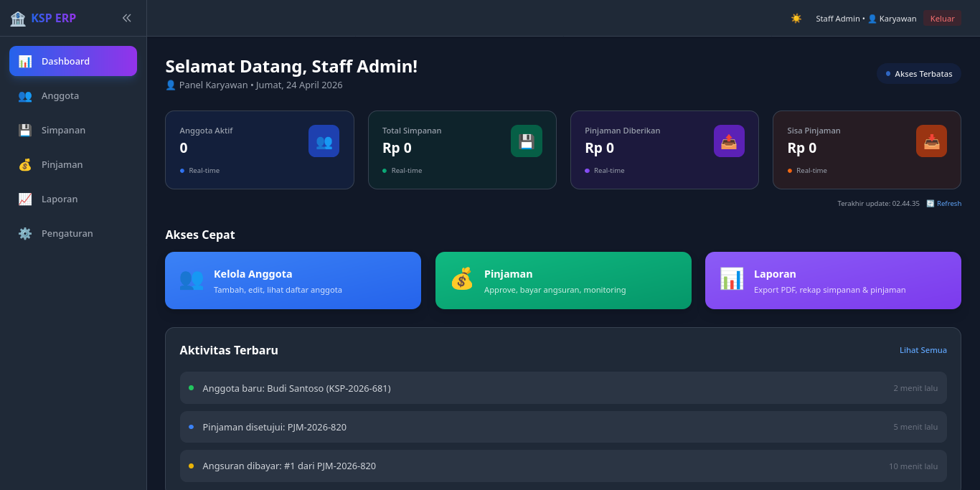Click the Pengaturan gear icon
980x490 pixels.
[x=25, y=233]
